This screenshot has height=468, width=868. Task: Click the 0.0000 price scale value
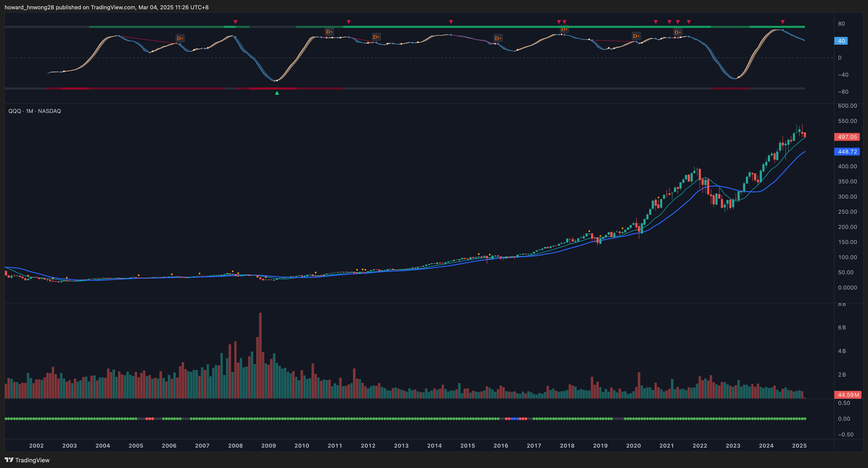pyautogui.click(x=847, y=288)
